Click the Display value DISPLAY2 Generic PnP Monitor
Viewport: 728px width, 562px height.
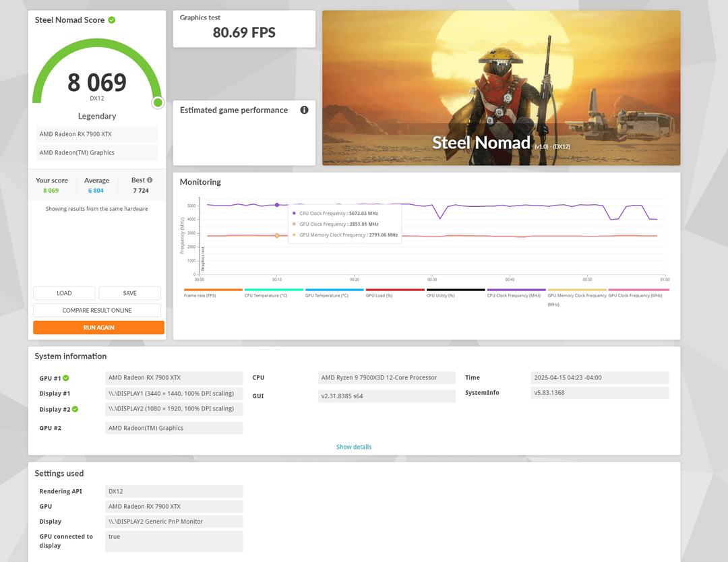tap(174, 522)
